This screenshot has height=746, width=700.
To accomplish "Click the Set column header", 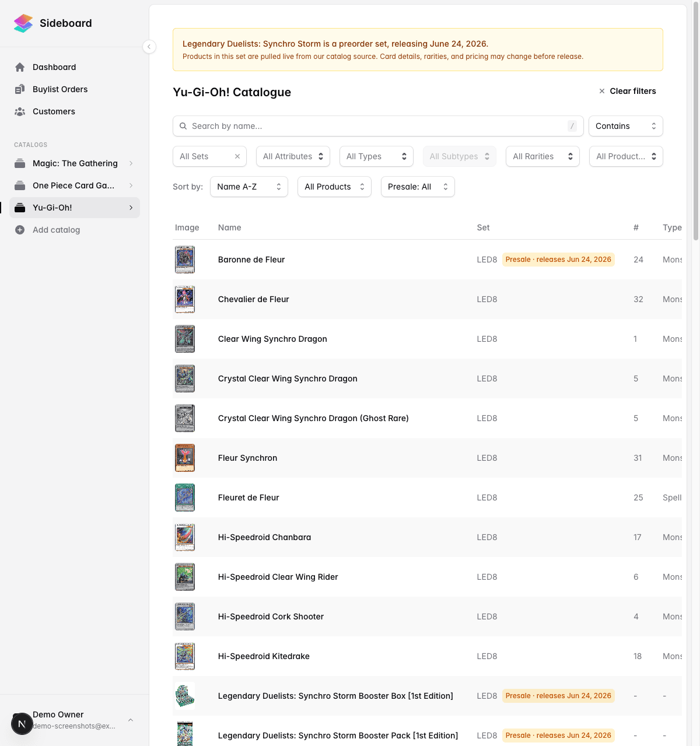I will click(483, 227).
